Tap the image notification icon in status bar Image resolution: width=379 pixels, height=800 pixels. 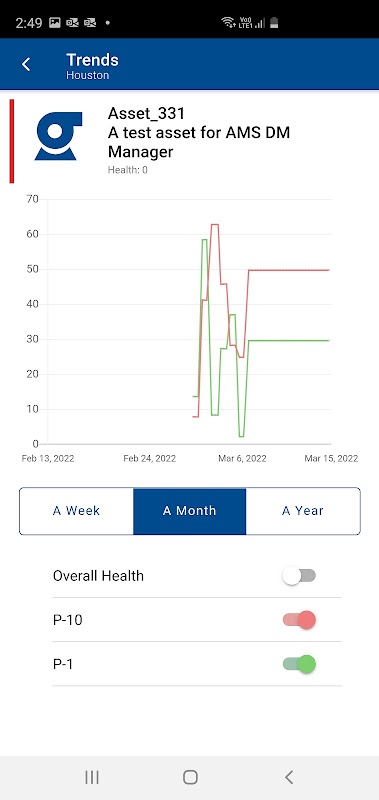coord(55,22)
